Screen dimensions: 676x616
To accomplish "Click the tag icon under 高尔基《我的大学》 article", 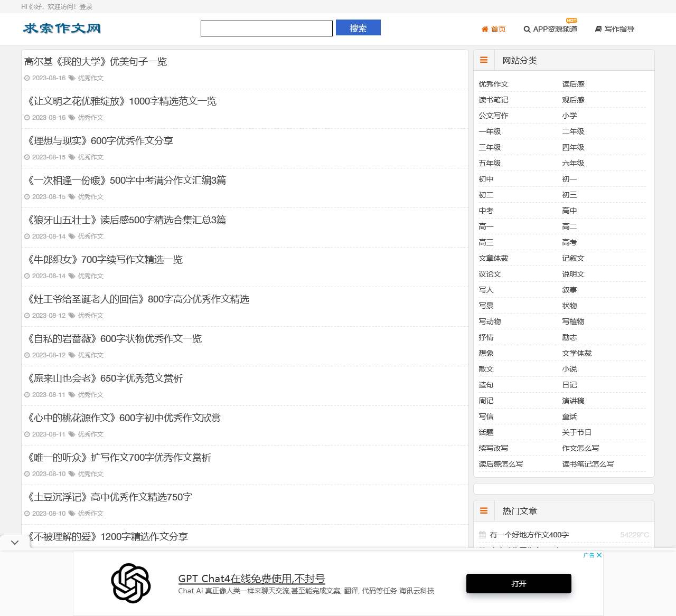I will [72, 78].
